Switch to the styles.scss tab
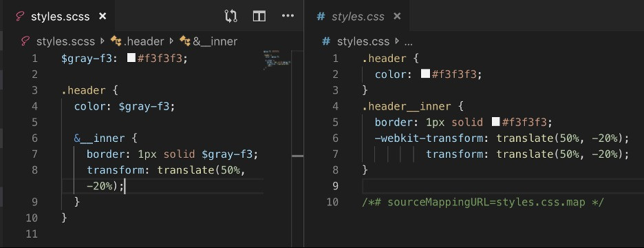The height and width of the screenshot is (248, 644). coord(60,17)
